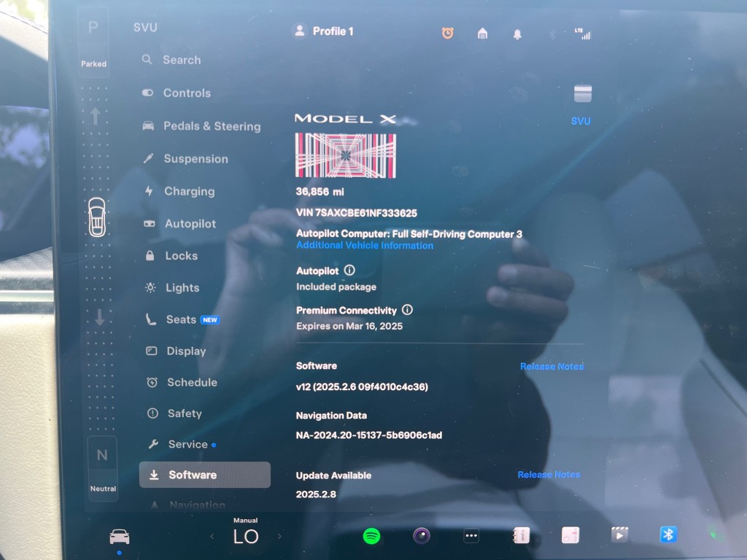The width and height of the screenshot is (747, 560).
Task: Open Seats settings marked NEW
Action: (x=182, y=319)
